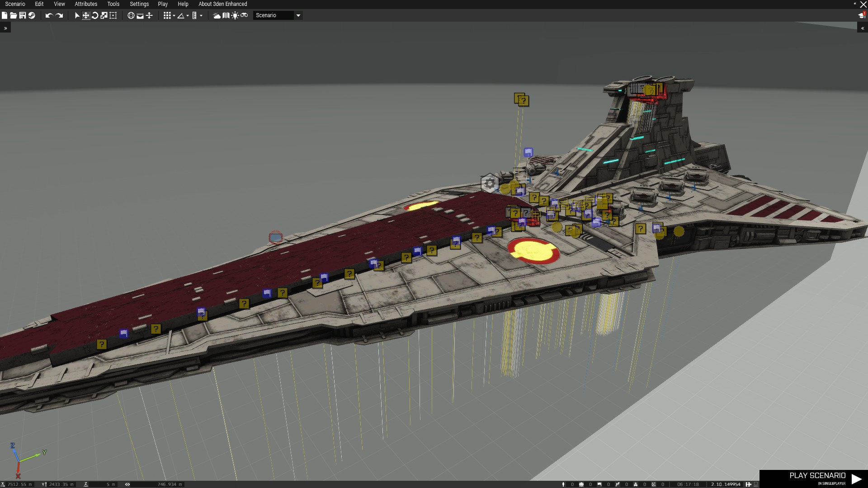This screenshot has width=868, height=488.
Task: Expand the right assets panel
Action: pyautogui.click(x=862, y=28)
